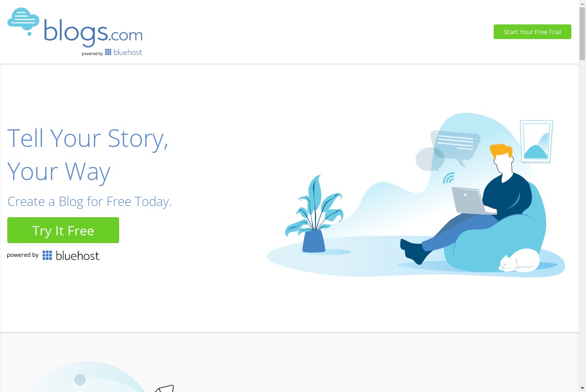
Task: Click the small grey round speech bubble
Action: [430, 160]
